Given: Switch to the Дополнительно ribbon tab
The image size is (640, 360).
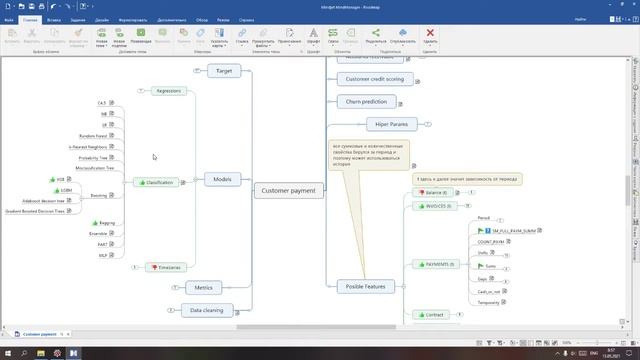Looking at the screenshot, I should 171,20.
